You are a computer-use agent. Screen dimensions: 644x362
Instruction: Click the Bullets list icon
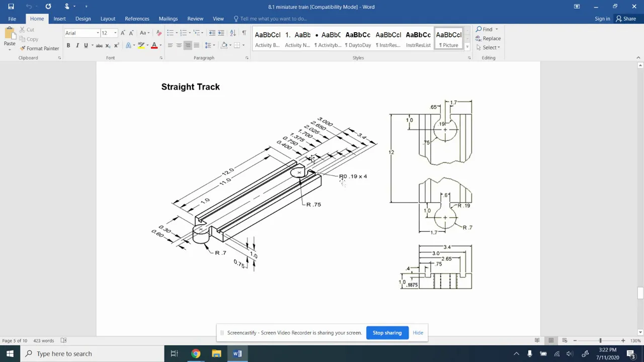pos(170,33)
